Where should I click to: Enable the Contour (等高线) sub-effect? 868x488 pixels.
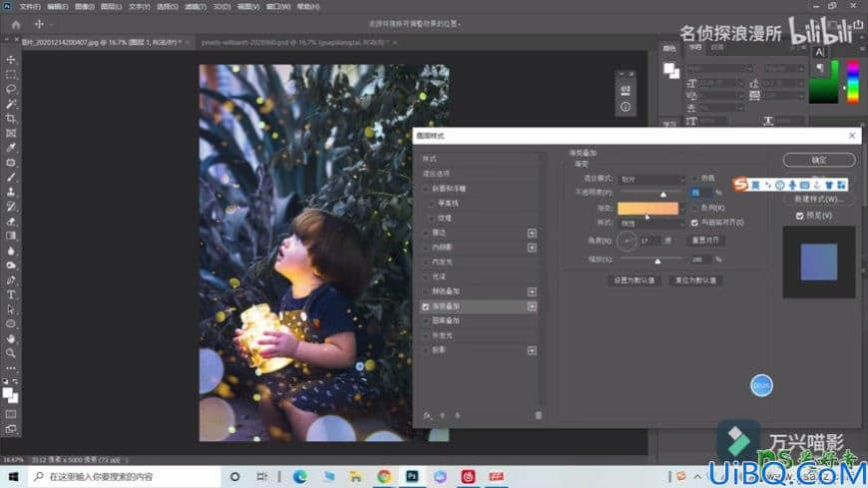(x=431, y=204)
